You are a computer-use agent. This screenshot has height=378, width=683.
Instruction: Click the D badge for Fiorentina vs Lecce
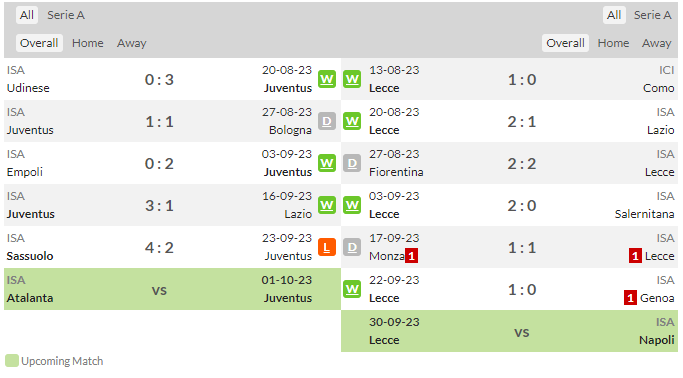[352, 163]
